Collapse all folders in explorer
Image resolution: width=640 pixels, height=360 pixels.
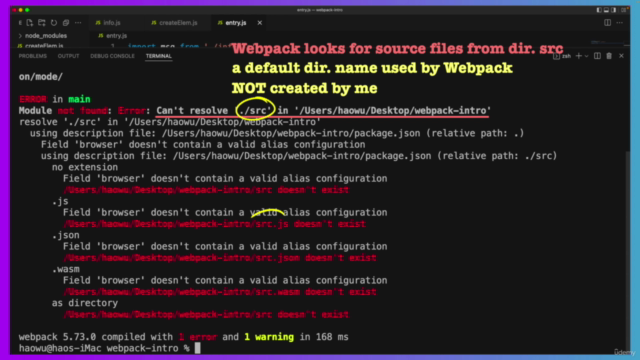66,23
